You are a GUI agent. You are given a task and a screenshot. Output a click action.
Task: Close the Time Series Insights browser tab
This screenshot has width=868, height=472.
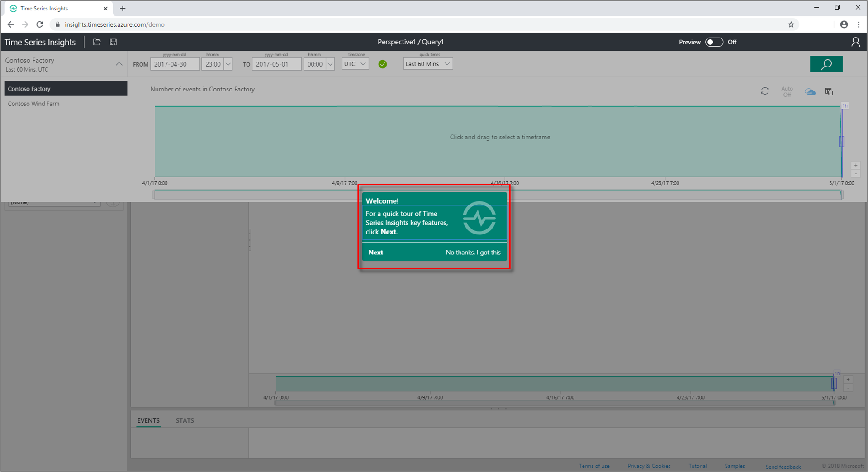105,9
